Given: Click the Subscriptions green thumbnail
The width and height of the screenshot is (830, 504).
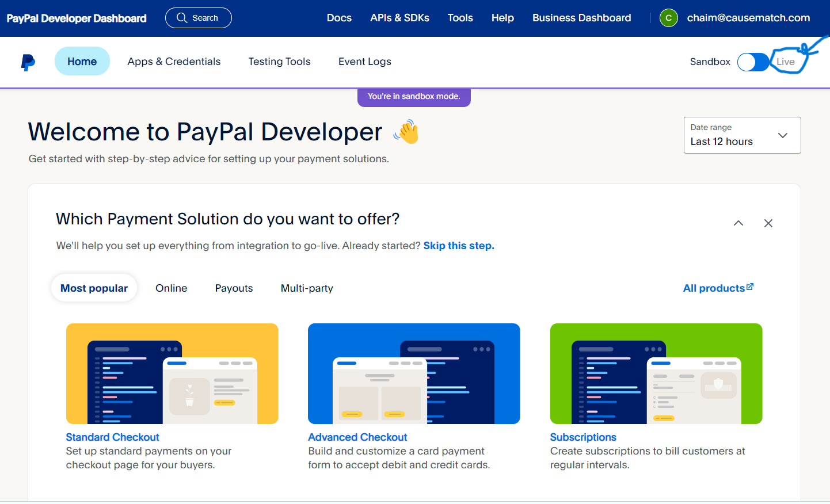Looking at the screenshot, I should (x=656, y=374).
